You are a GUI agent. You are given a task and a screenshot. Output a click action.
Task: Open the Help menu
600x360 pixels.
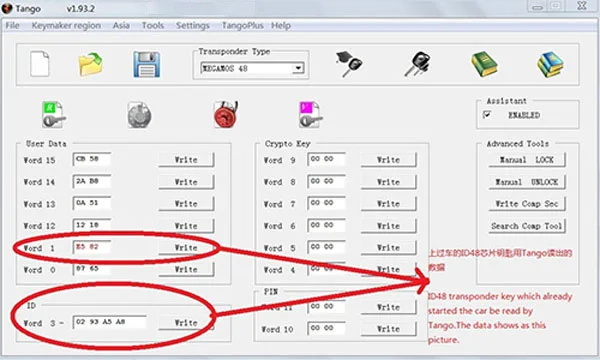pos(281,26)
